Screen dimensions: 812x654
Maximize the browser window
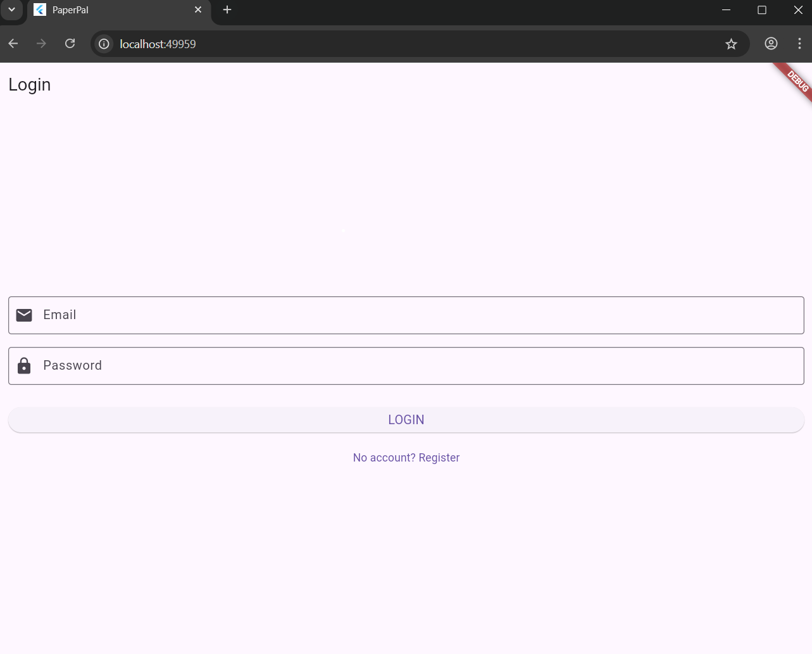[762, 10]
